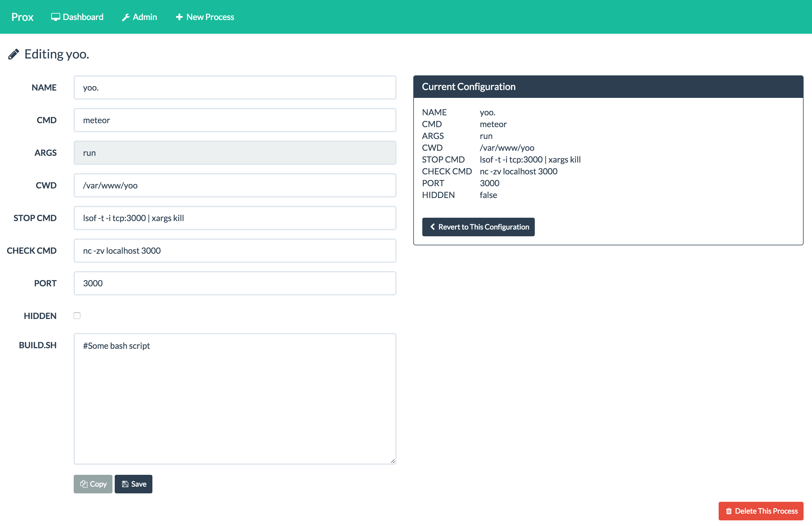Click the wrench icon next to Admin

coord(126,17)
